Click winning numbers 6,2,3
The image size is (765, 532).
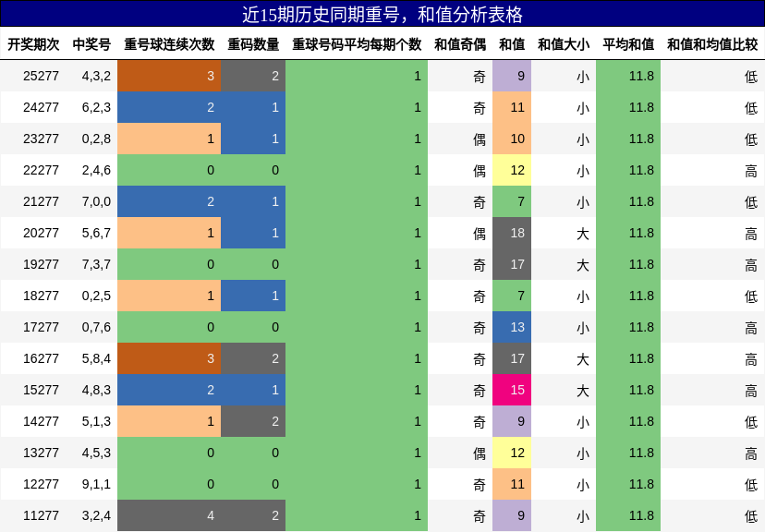click(x=96, y=107)
